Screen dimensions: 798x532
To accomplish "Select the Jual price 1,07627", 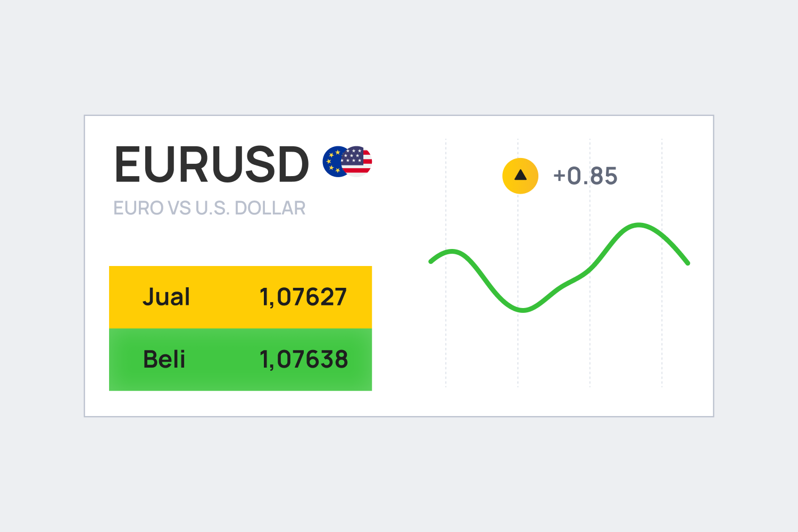I will point(303,297).
